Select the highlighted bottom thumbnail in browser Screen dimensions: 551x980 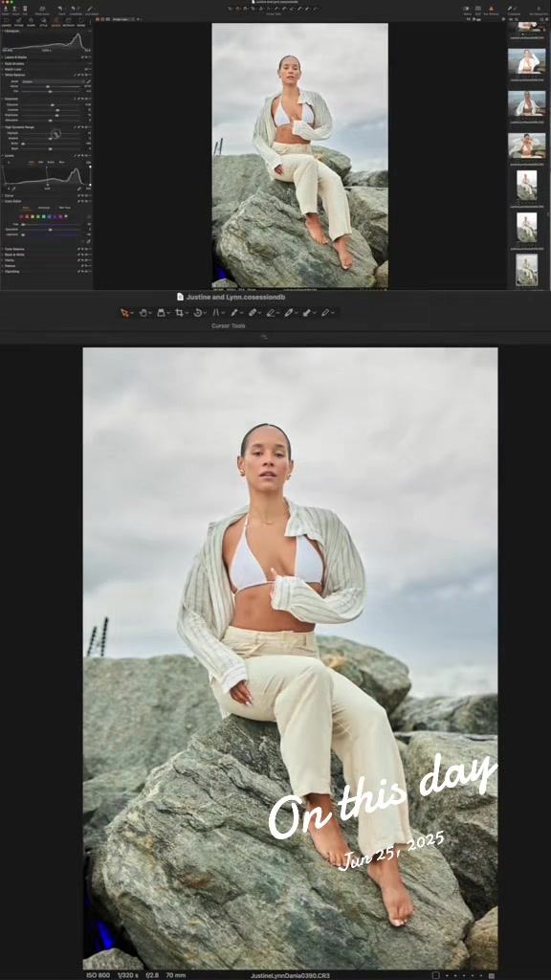[527, 269]
